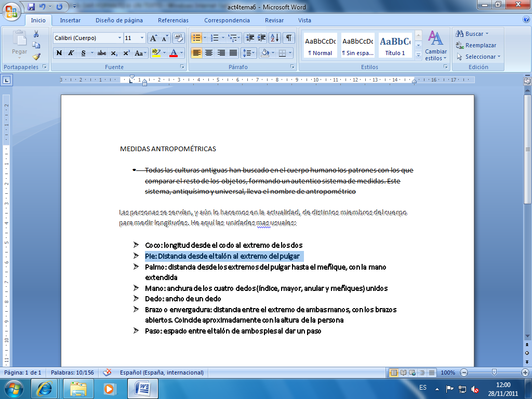The image size is (532, 399).
Task: Toggle paragraph marks visibility
Action: pos(288,37)
